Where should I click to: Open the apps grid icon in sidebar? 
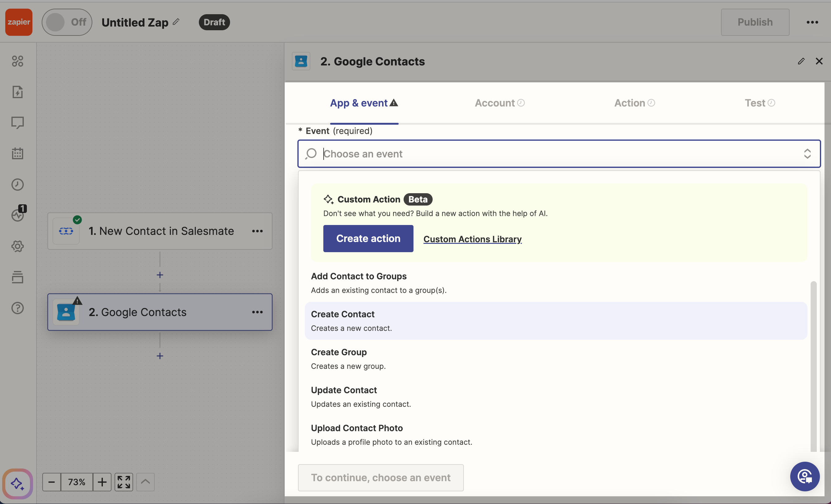click(18, 61)
